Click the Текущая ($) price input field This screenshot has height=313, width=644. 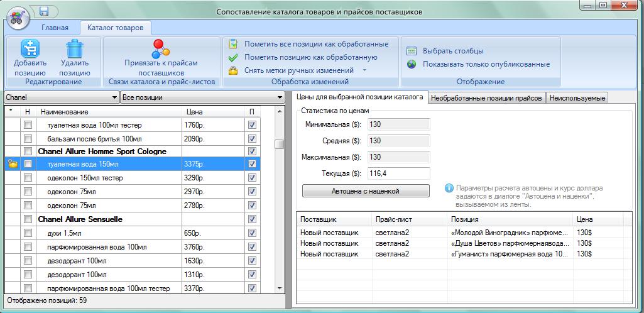click(x=398, y=173)
